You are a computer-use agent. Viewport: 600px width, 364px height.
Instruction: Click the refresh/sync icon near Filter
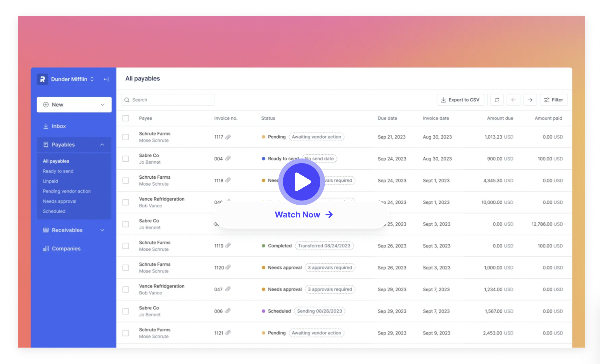coord(497,100)
